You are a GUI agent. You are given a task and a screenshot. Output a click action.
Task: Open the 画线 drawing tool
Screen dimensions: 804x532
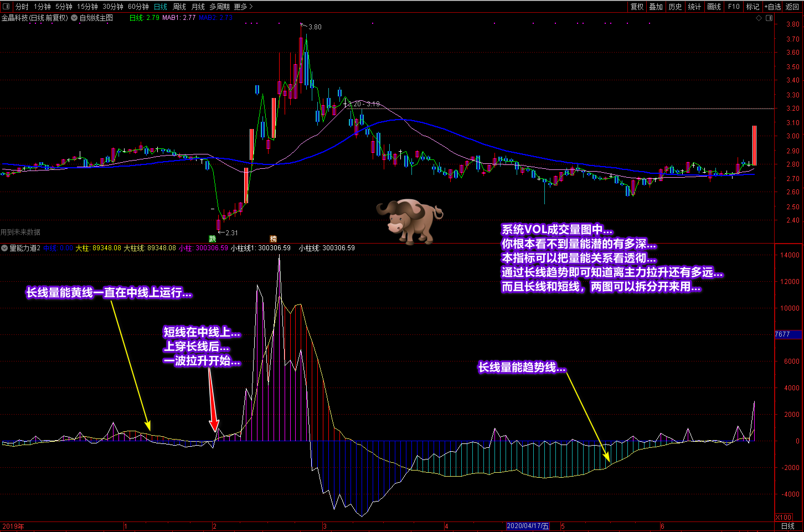point(714,7)
